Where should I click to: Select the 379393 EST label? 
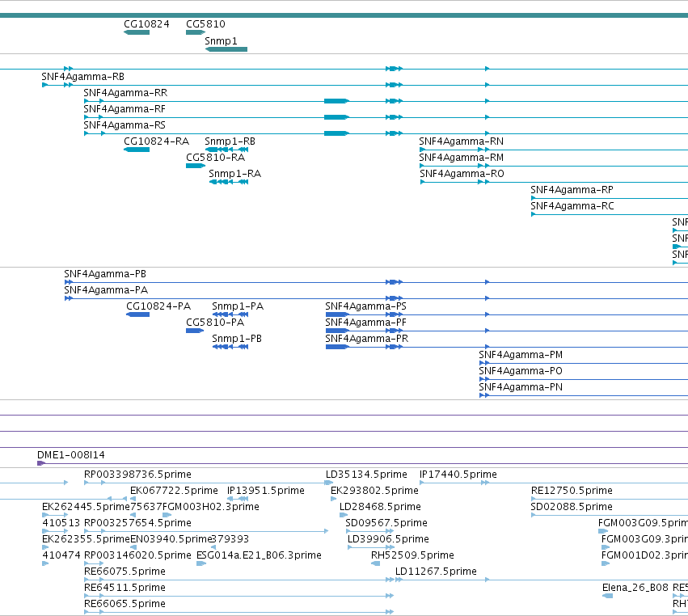click(230, 539)
